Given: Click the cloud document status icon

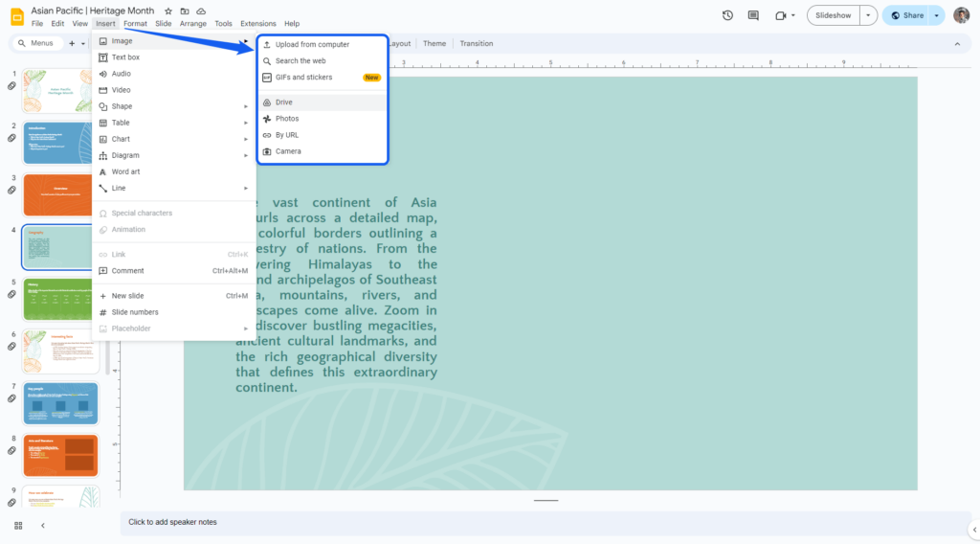Looking at the screenshot, I should pyautogui.click(x=201, y=11).
